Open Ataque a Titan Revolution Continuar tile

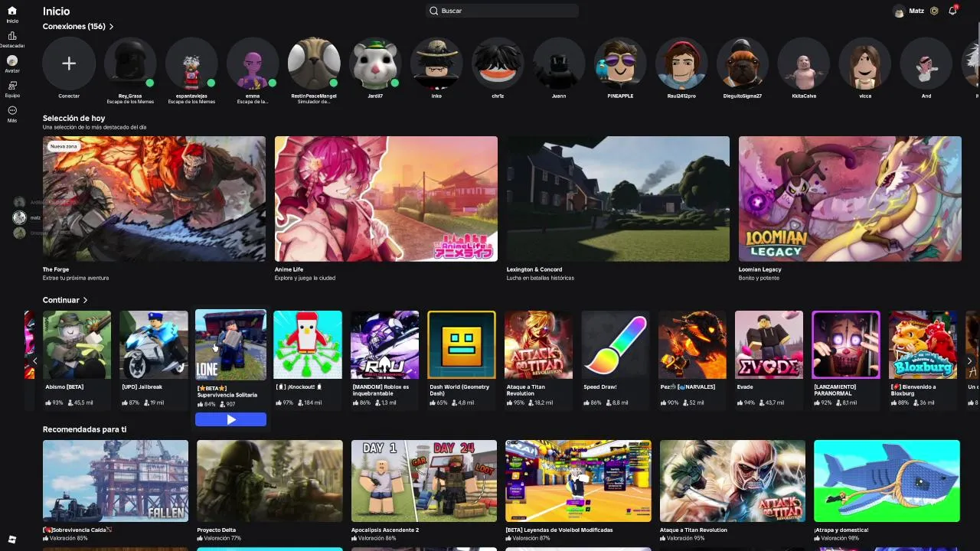coord(538,344)
